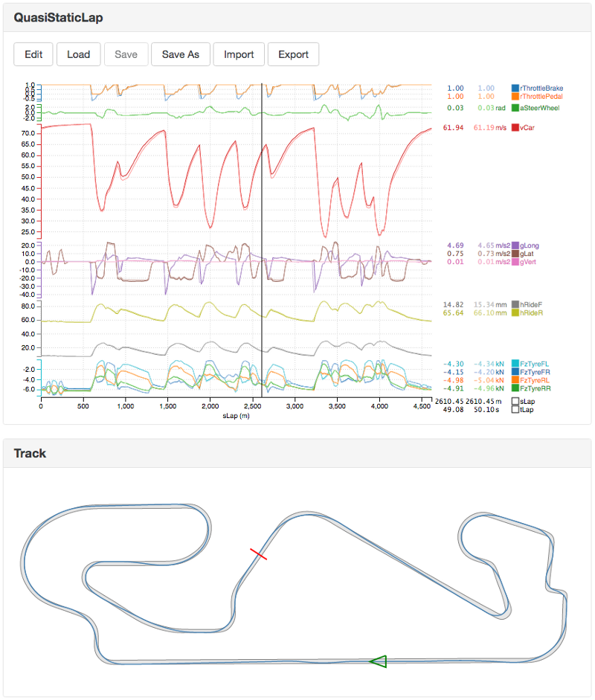
Task: Click the 49.08 tLap value
Action: 453,409
